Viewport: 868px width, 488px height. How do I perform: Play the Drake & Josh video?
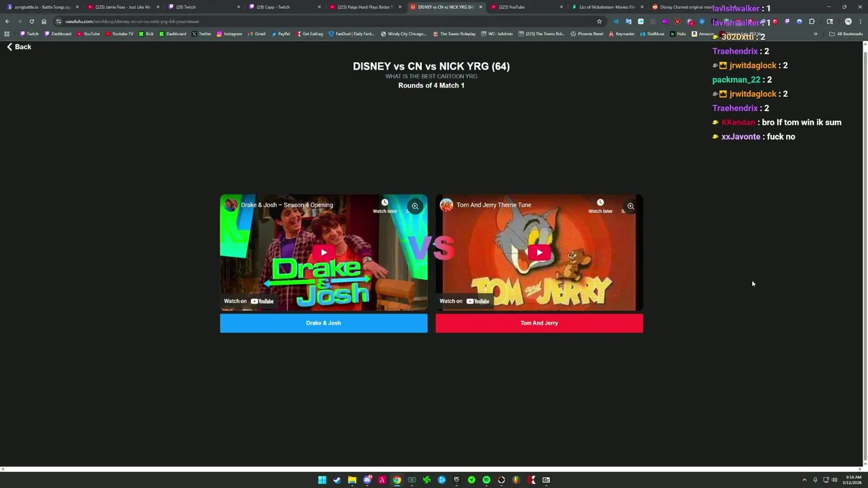coord(323,253)
